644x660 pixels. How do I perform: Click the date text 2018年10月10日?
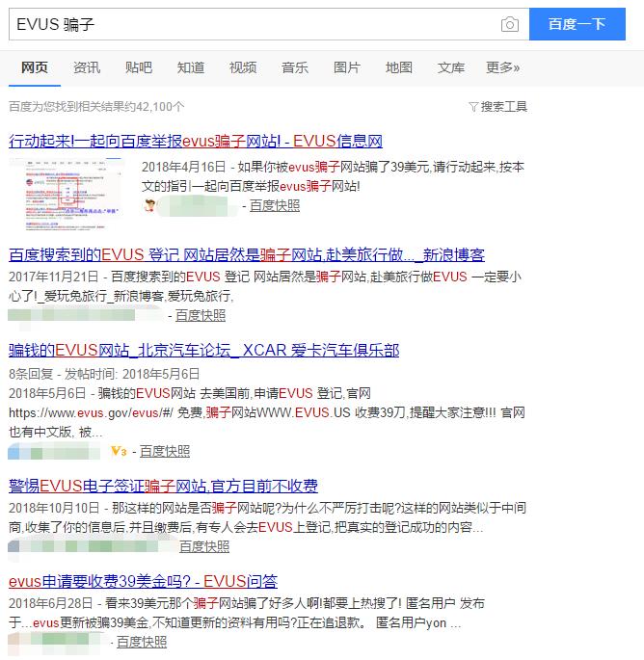(x=54, y=508)
